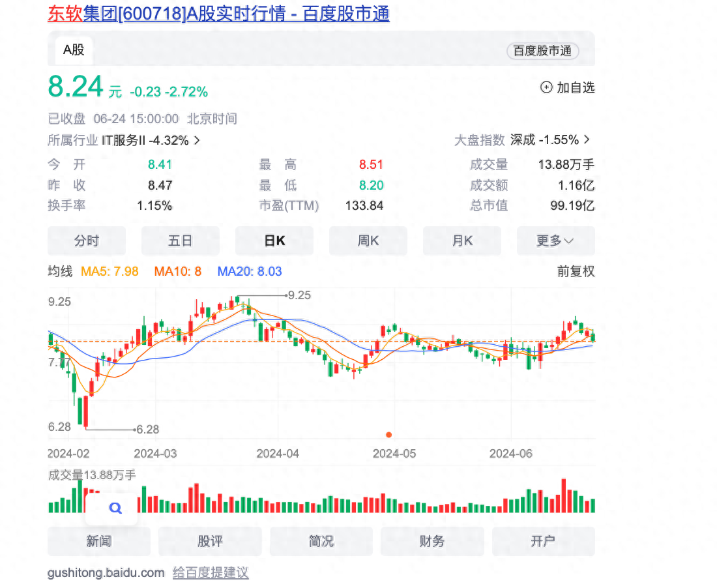Viewport: 717px width, 588px height.
Task: Click the 市盈(TTM) value 133.84
Action: [x=364, y=206]
